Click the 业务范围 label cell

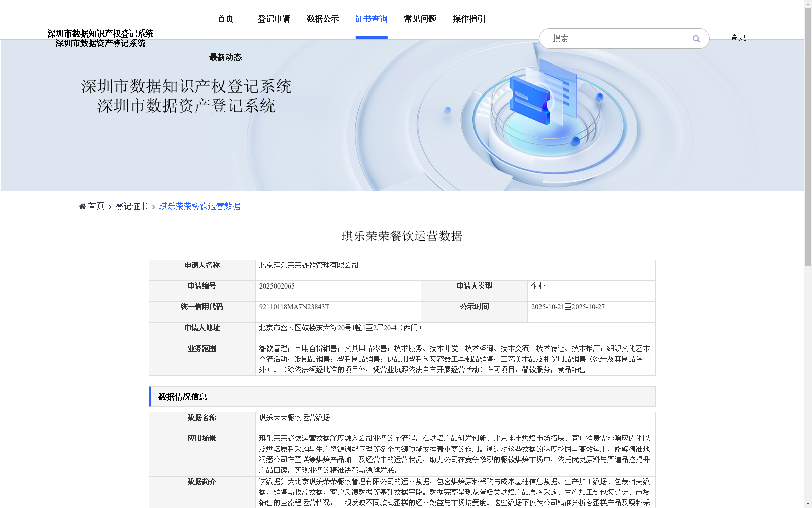point(202,359)
